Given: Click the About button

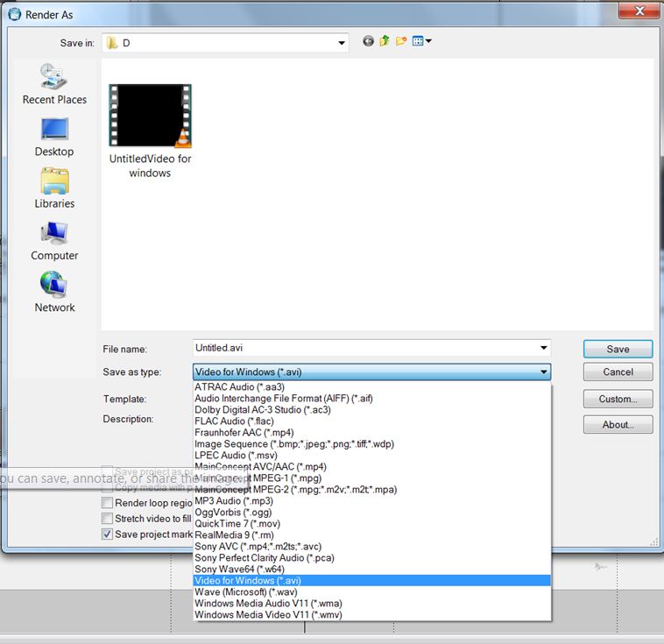Looking at the screenshot, I should [x=618, y=425].
